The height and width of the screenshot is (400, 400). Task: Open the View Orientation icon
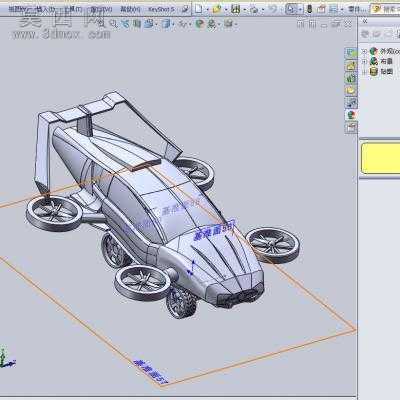pyautogui.click(x=148, y=24)
